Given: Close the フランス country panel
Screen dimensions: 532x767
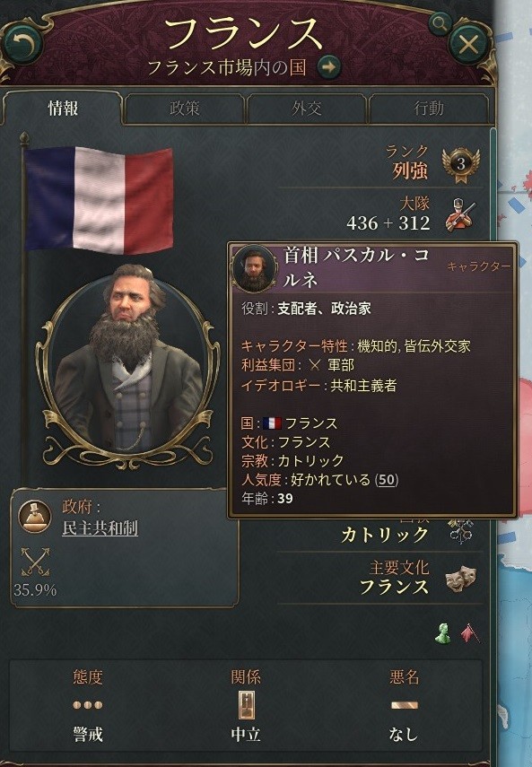Looking at the screenshot, I should tap(467, 45).
